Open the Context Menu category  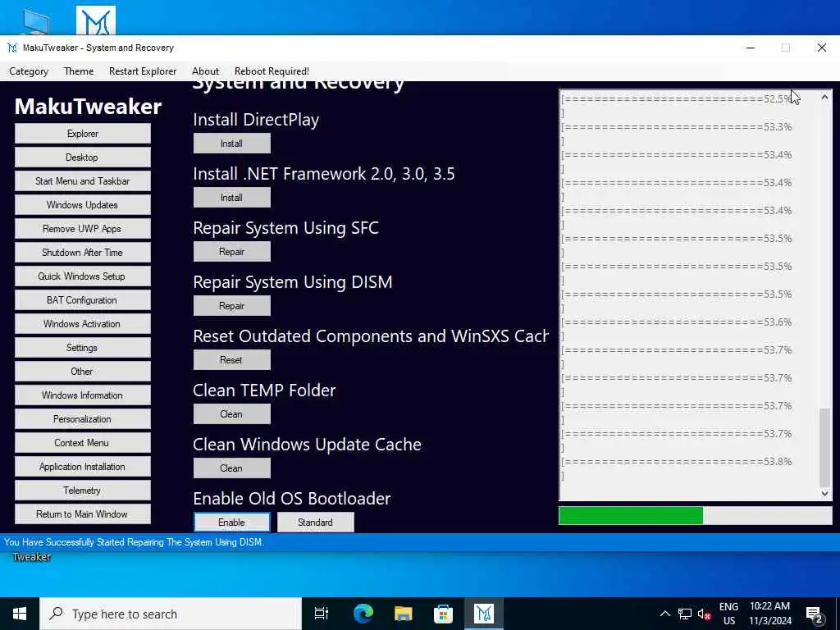(83, 443)
